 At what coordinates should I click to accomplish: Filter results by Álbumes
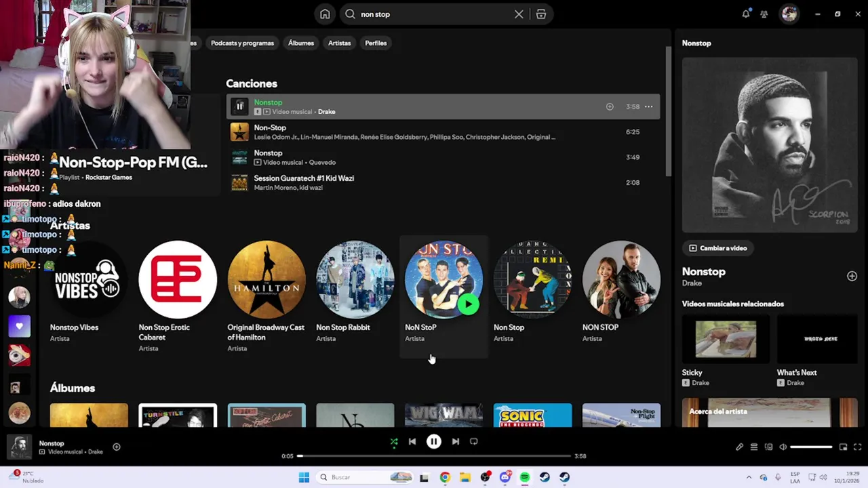tap(301, 43)
